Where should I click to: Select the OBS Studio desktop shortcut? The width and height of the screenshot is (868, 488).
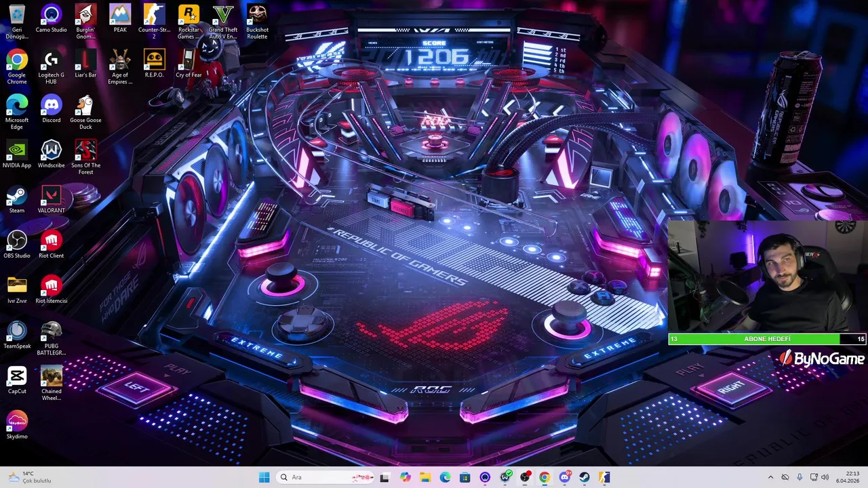17,245
